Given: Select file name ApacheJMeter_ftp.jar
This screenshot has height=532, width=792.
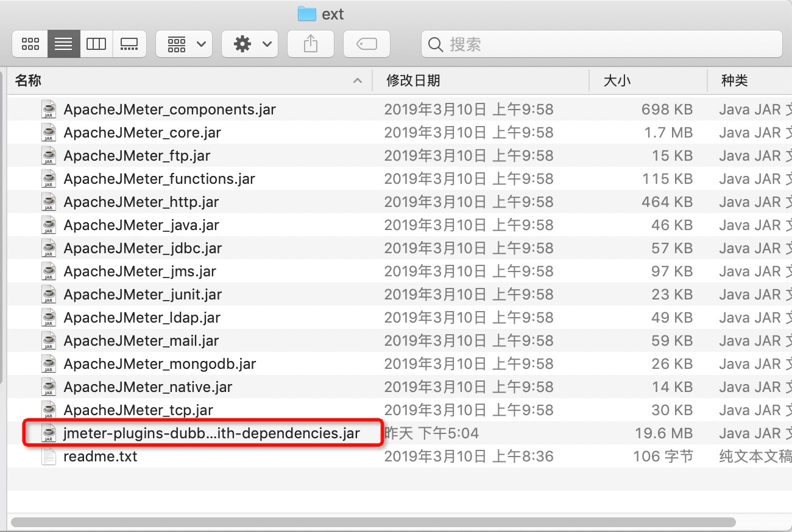Looking at the screenshot, I should (x=136, y=156).
